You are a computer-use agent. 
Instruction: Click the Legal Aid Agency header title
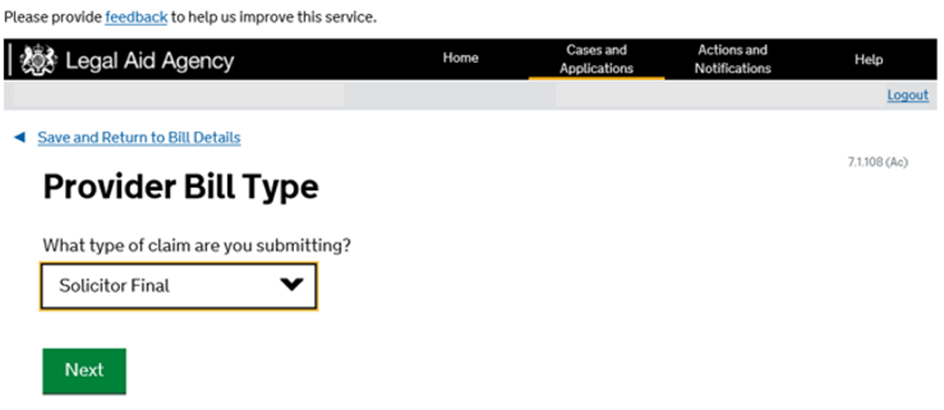pos(149,60)
